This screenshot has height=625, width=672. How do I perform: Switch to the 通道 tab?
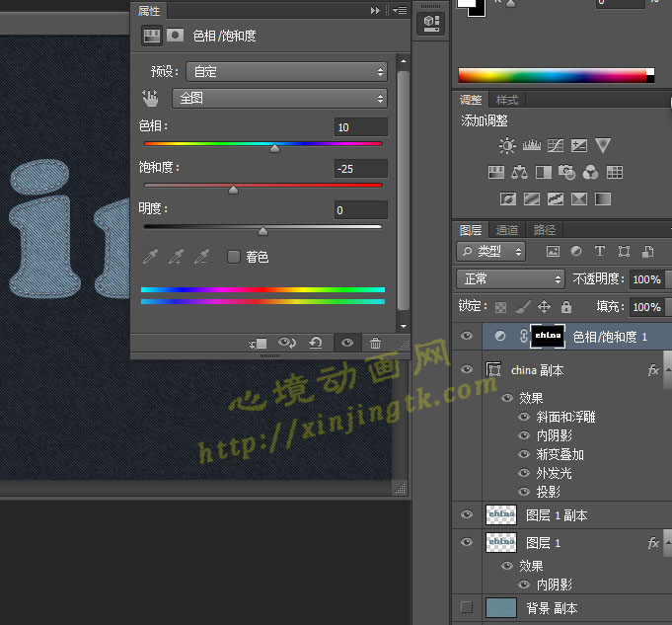click(507, 230)
